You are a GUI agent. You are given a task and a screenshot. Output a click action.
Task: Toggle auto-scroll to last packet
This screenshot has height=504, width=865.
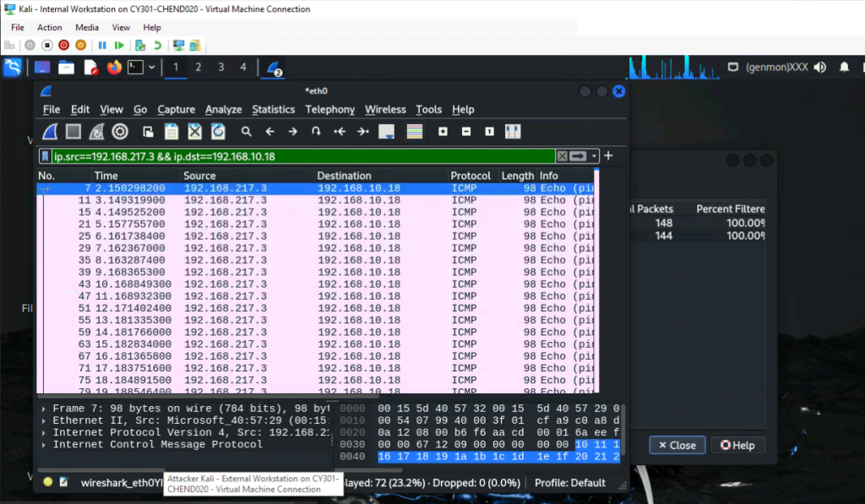click(387, 132)
